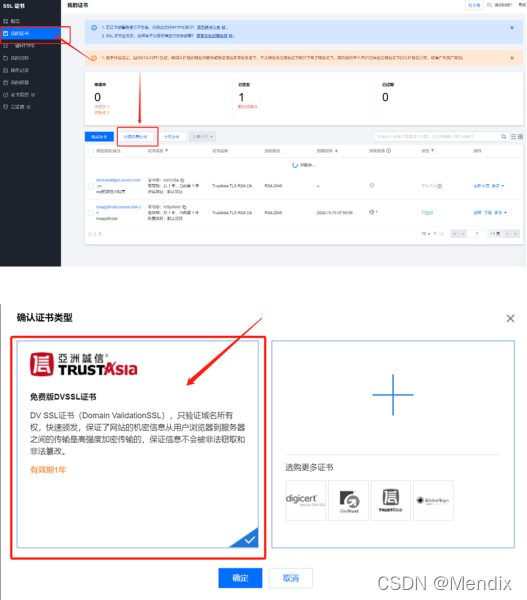Image resolution: width=527 pixels, height=600 pixels.
Task: Go to the last page pagination button
Action: tap(516, 233)
